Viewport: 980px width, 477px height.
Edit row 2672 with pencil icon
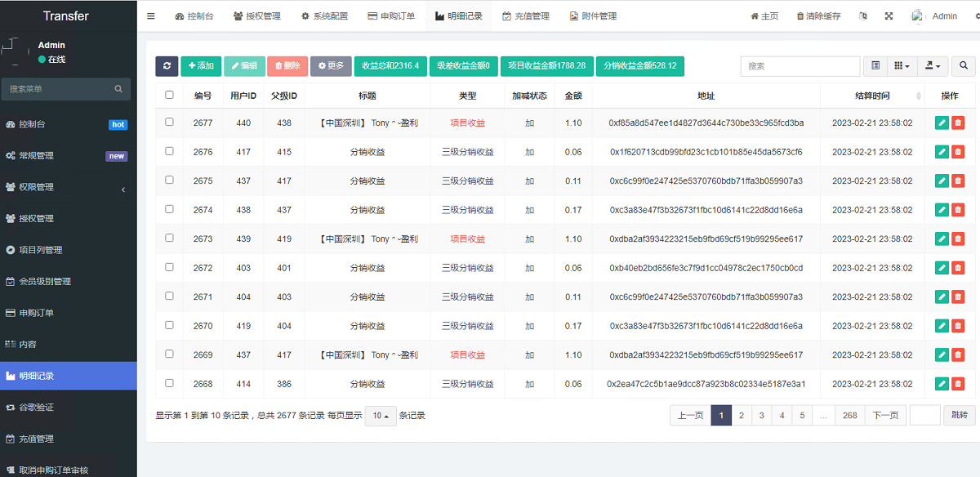[x=942, y=268]
